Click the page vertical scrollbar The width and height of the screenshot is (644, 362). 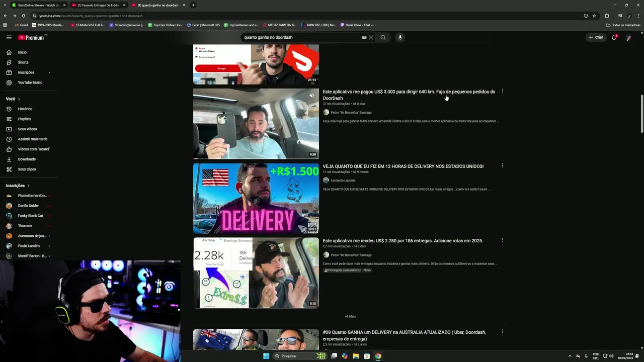[641, 113]
